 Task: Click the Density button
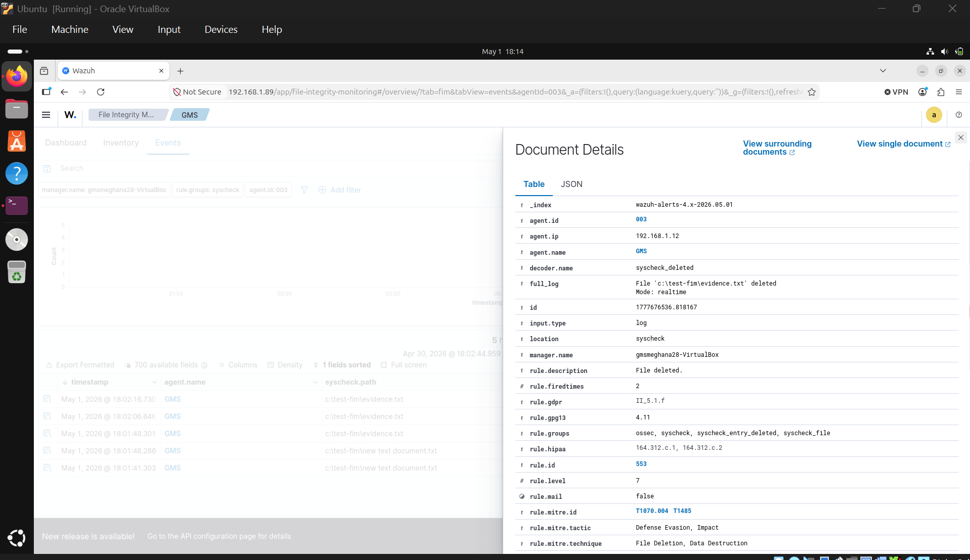(x=285, y=365)
